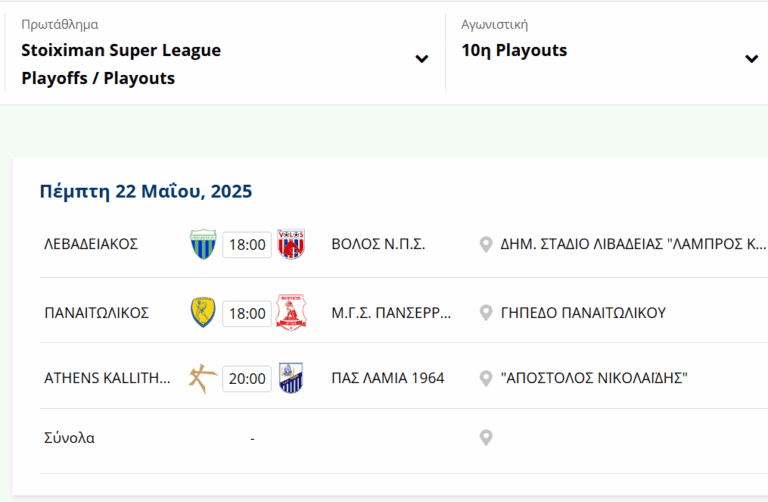
Task: Open the ΛΕΒΑΔΕΙΑΚΟΣ team link
Action: pos(91,244)
